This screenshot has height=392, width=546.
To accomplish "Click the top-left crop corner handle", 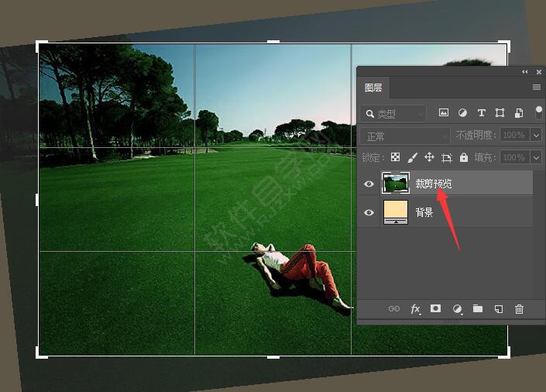I will [x=38, y=43].
